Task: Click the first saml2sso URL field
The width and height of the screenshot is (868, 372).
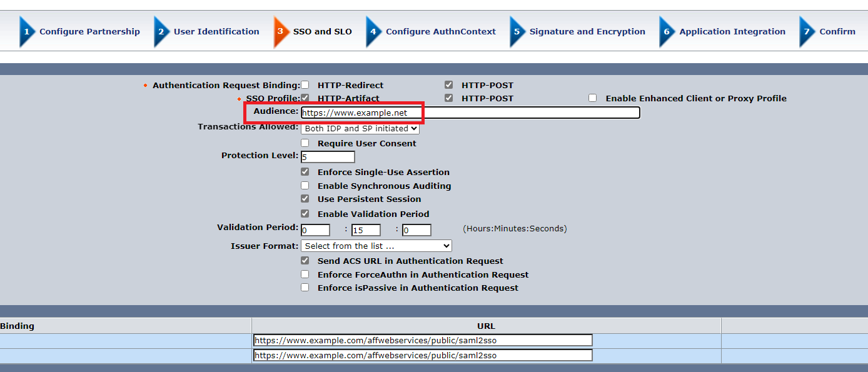Action: pos(423,340)
